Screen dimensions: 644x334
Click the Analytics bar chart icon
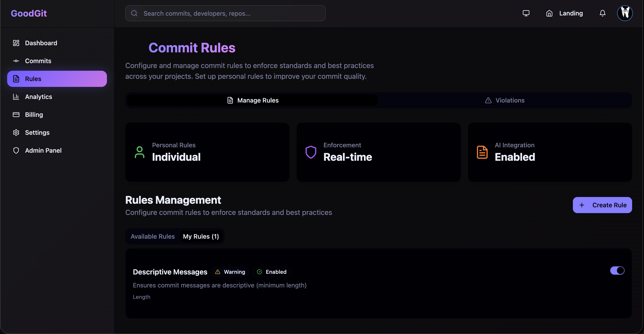pos(16,96)
